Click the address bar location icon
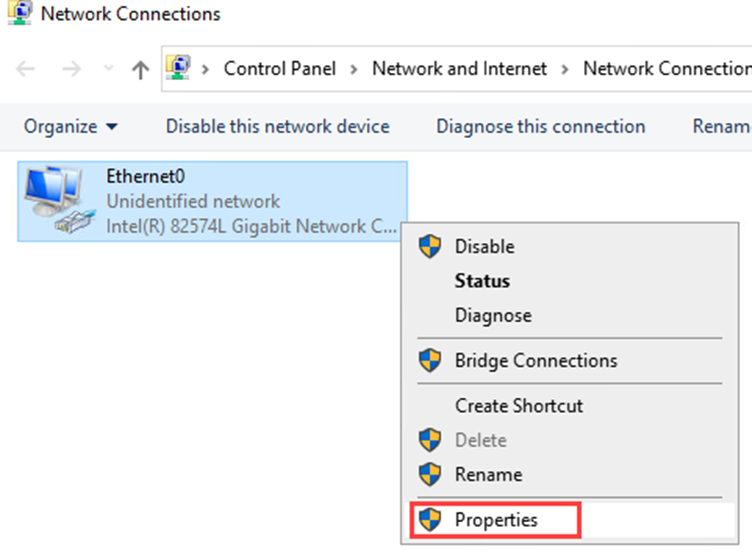752x556 pixels. pyautogui.click(x=178, y=68)
